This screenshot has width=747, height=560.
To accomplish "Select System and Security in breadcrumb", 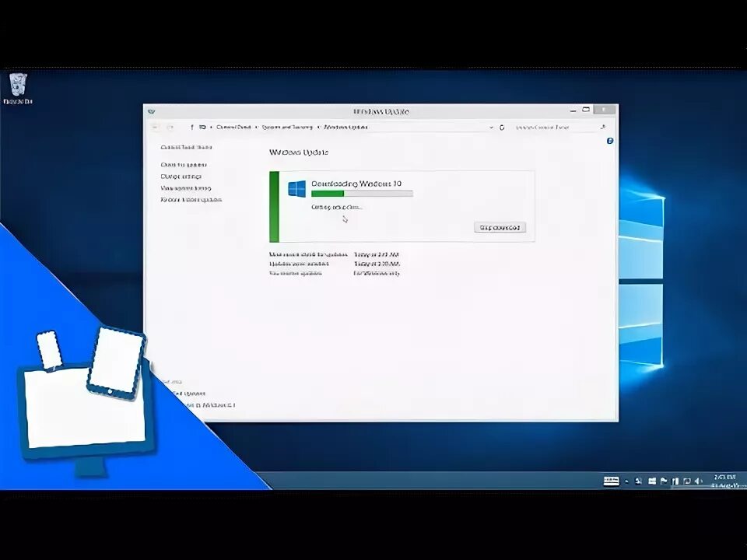I will 287,127.
